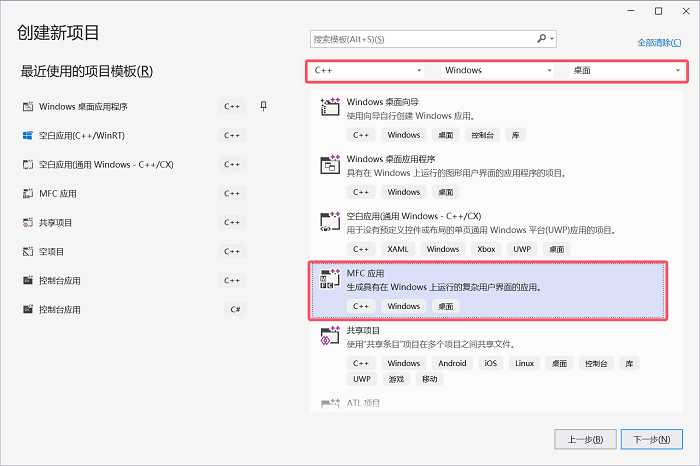The height and width of the screenshot is (466, 700).
Task: Select the 共享项目 template title in results
Action: tap(363, 331)
